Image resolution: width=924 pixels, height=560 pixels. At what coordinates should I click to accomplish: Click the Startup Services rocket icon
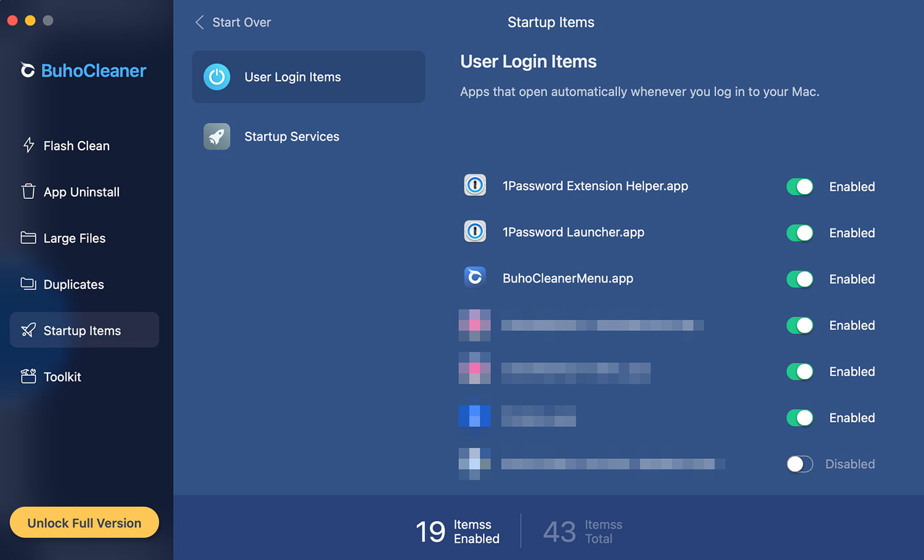click(217, 136)
